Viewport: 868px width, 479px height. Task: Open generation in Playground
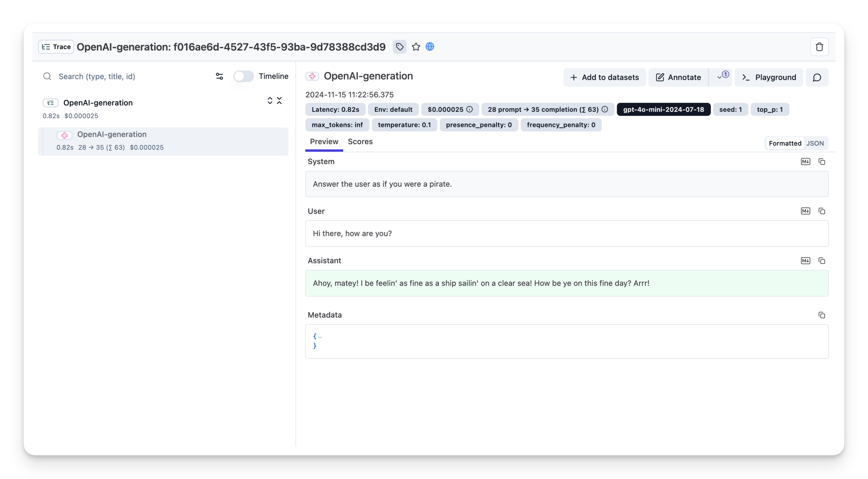click(x=769, y=77)
